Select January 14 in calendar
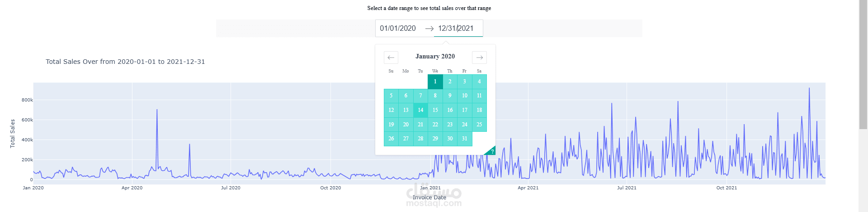 420,110
